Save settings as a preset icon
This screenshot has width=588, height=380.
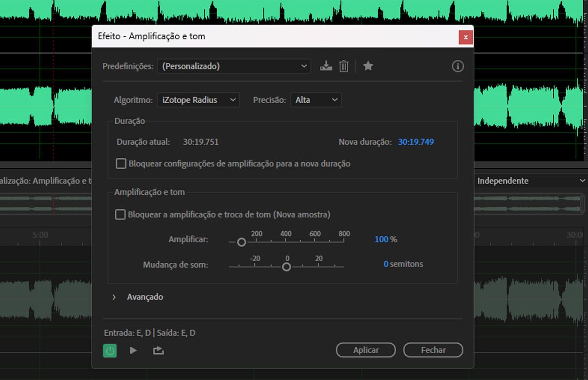(x=326, y=66)
